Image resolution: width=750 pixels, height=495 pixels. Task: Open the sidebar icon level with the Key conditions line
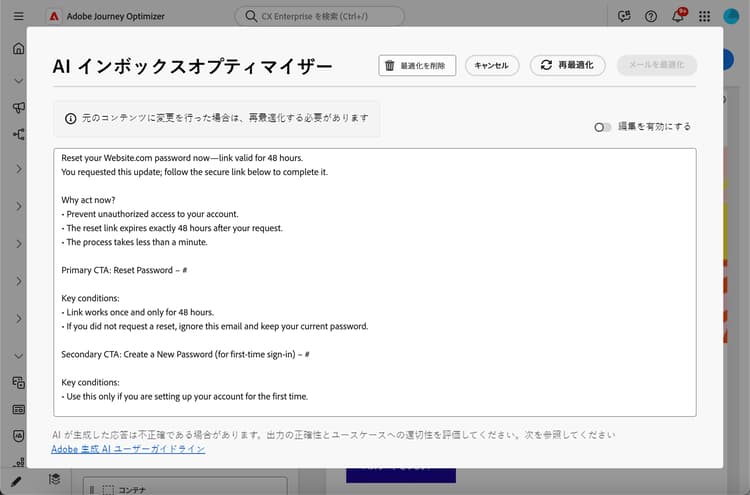19,383
